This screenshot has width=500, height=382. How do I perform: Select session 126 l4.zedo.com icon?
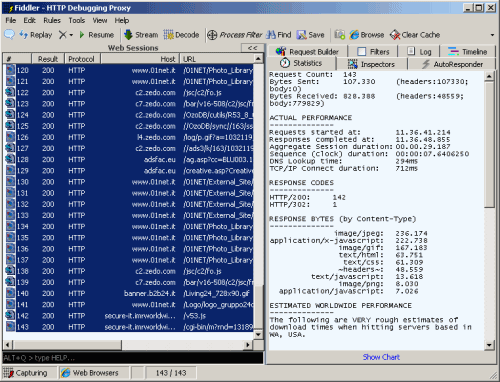coord(10,137)
